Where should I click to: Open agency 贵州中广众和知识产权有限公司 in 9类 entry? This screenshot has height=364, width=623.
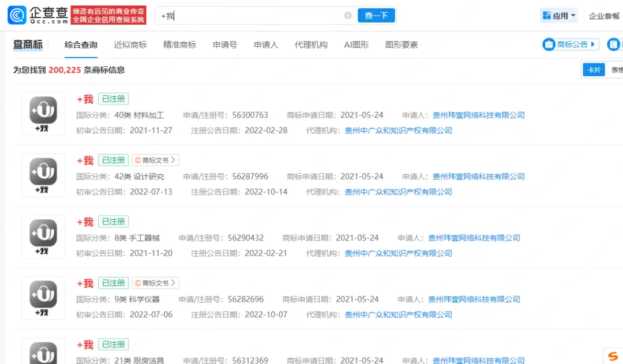(398, 315)
